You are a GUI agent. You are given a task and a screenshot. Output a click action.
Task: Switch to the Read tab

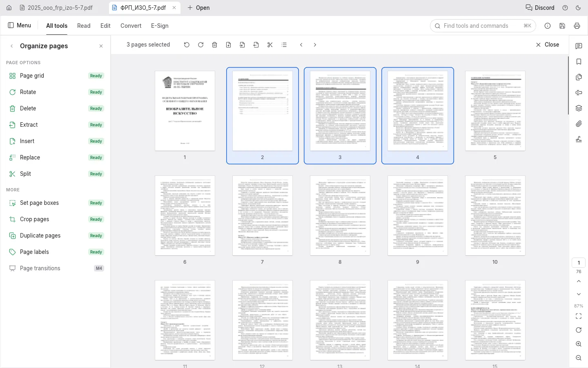pos(84,26)
